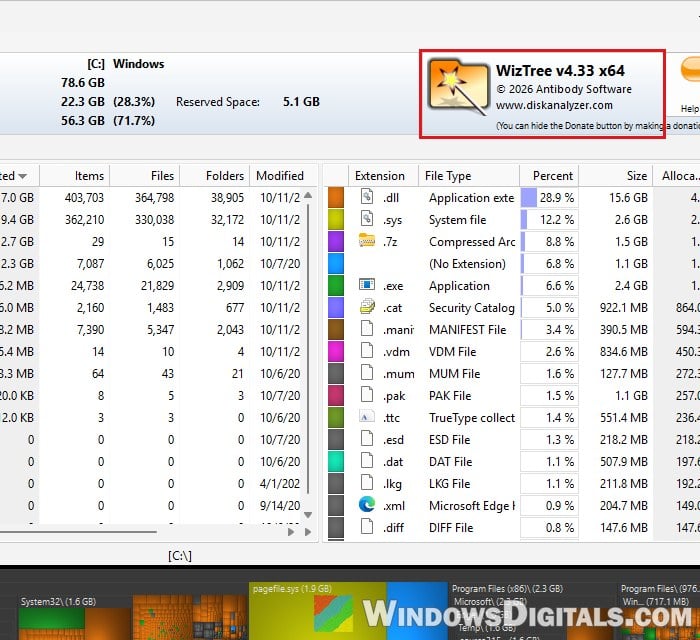Click the orange .dll color swatch
Screen dimensions: 700x640
click(336, 197)
